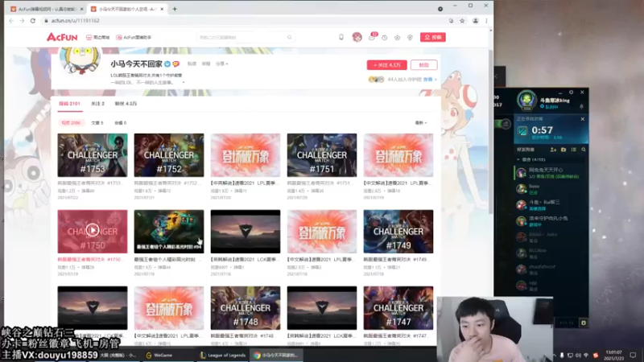The width and height of the screenshot is (644, 362).
Task: Click the browser address bar
Action: tap(246, 21)
